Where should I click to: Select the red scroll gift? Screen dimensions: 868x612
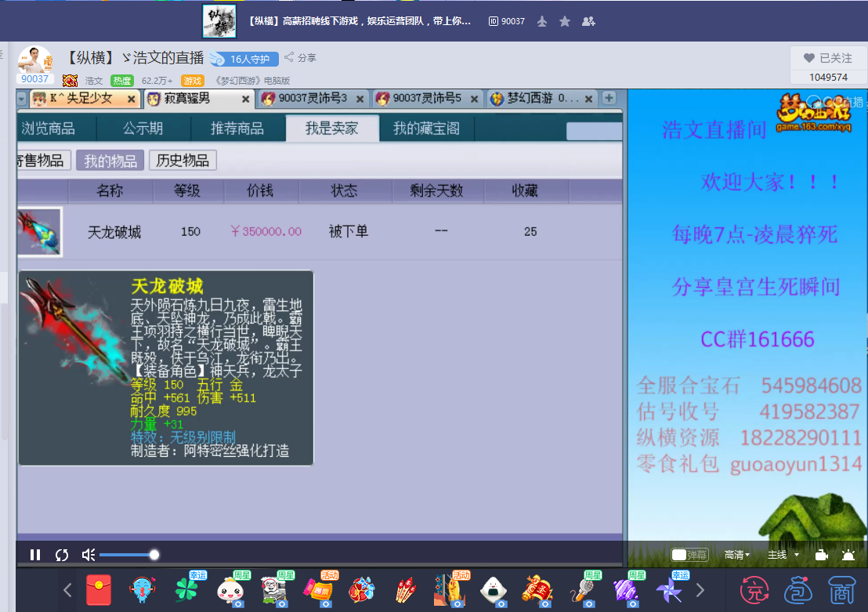click(537, 590)
